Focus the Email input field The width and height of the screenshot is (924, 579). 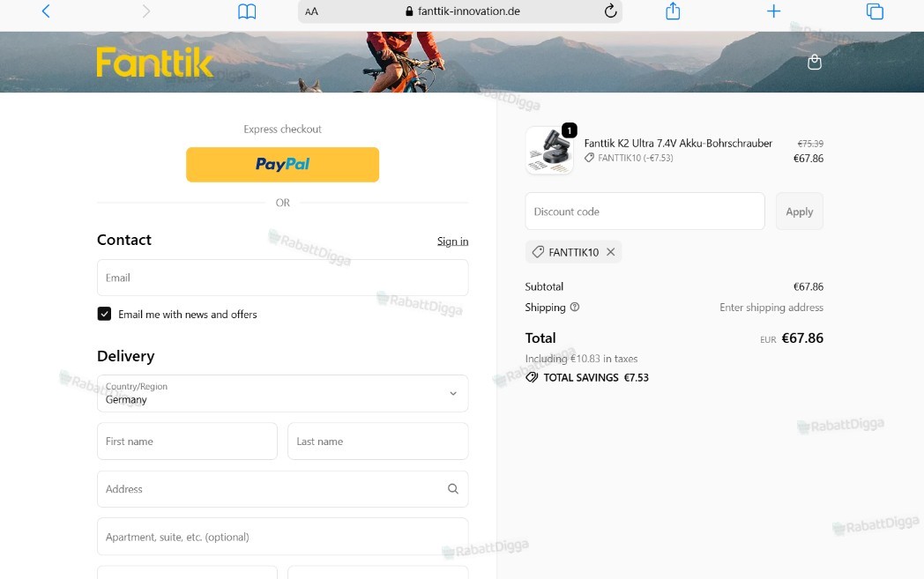(x=282, y=278)
